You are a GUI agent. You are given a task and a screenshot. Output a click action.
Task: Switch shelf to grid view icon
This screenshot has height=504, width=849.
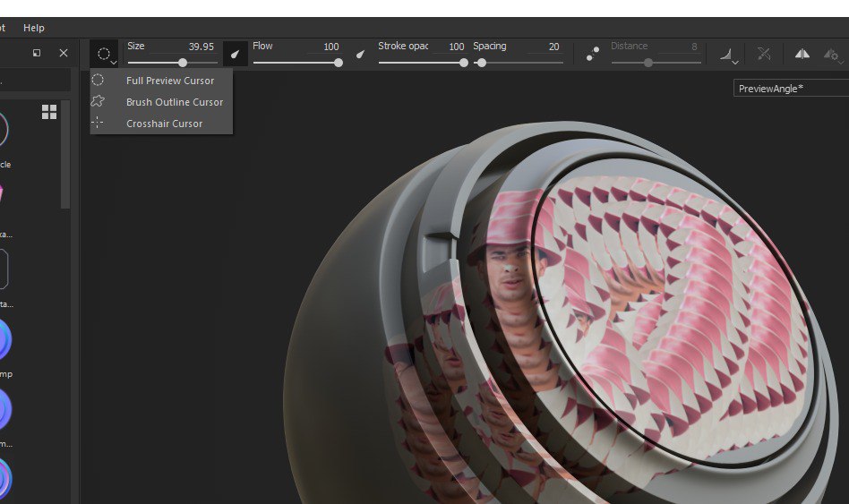[x=49, y=112]
